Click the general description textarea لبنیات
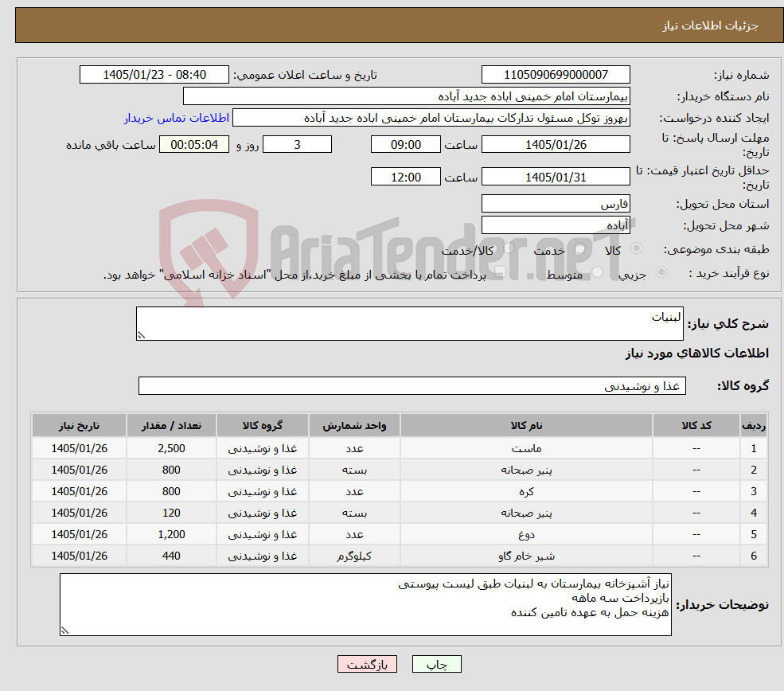This screenshot has width=784, height=691. (x=409, y=323)
